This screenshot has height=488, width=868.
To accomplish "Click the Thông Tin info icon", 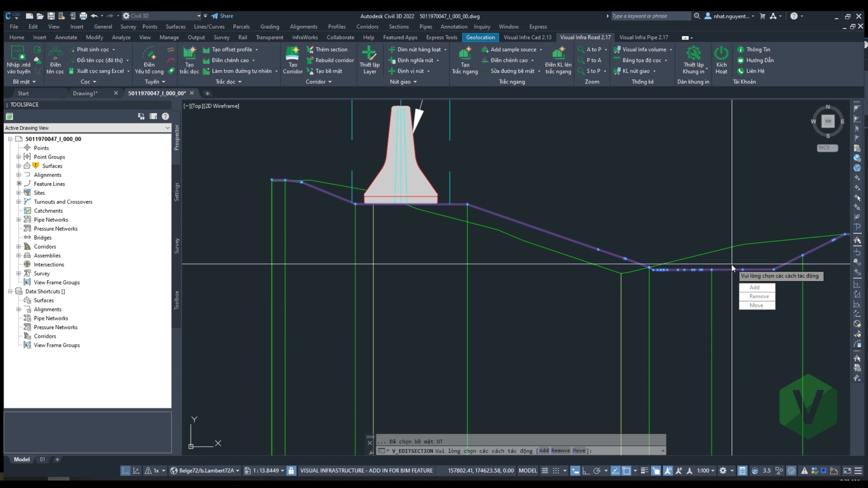I will point(741,49).
